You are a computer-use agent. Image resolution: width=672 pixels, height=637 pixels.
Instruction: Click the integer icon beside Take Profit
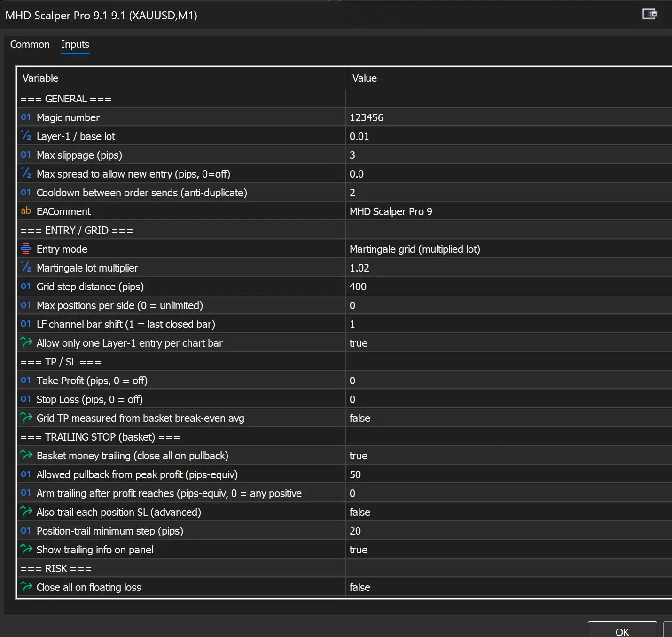point(26,380)
